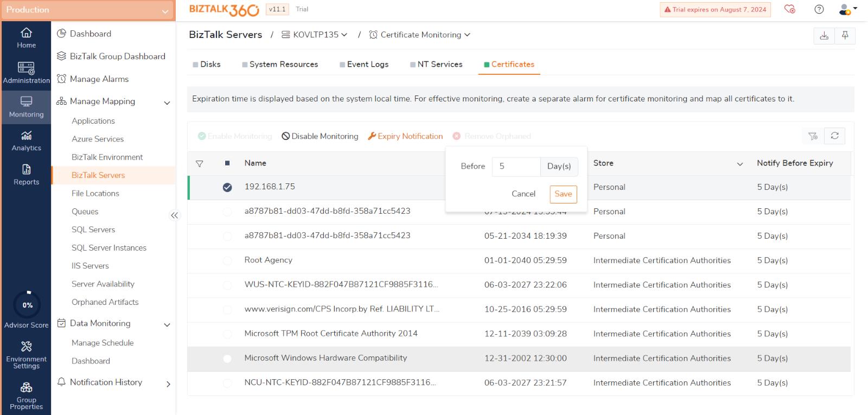Image resolution: width=868 pixels, height=415 pixels.
Task: Click the Before days input field
Action: (x=516, y=167)
